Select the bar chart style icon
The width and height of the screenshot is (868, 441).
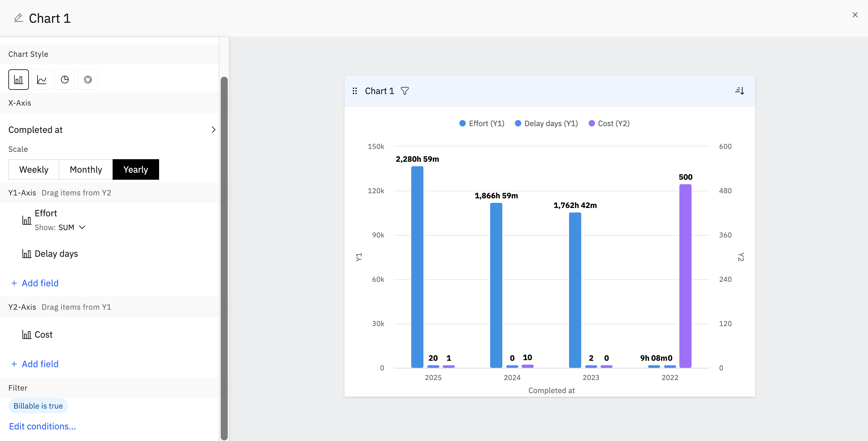pyautogui.click(x=18, y=80)
